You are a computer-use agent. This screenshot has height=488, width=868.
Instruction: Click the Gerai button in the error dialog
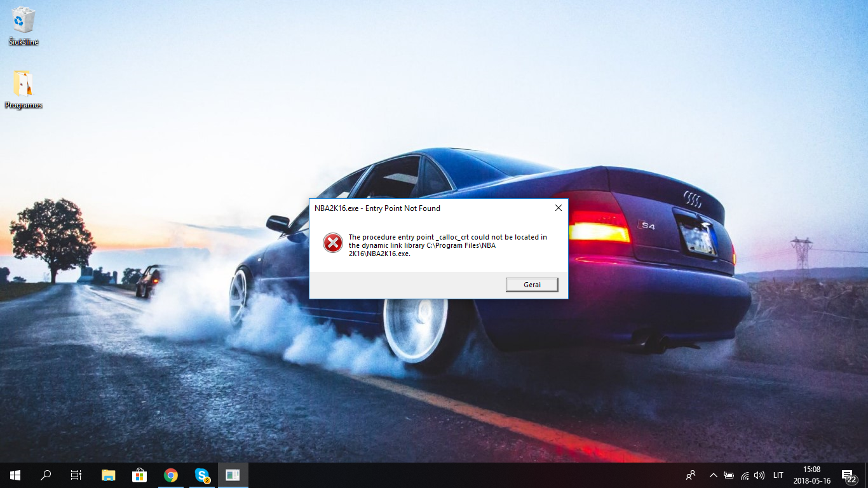(532, 285)
